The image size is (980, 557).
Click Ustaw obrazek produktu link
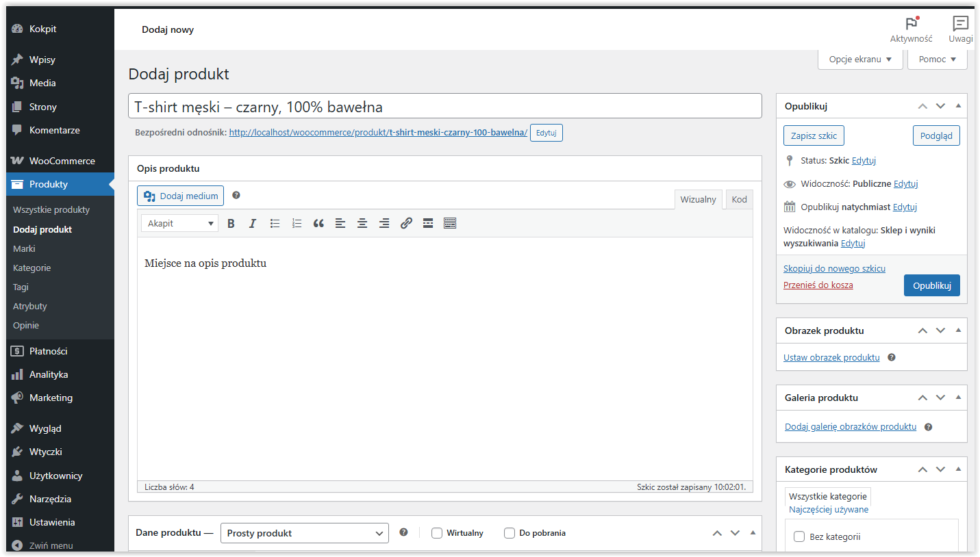831,357
